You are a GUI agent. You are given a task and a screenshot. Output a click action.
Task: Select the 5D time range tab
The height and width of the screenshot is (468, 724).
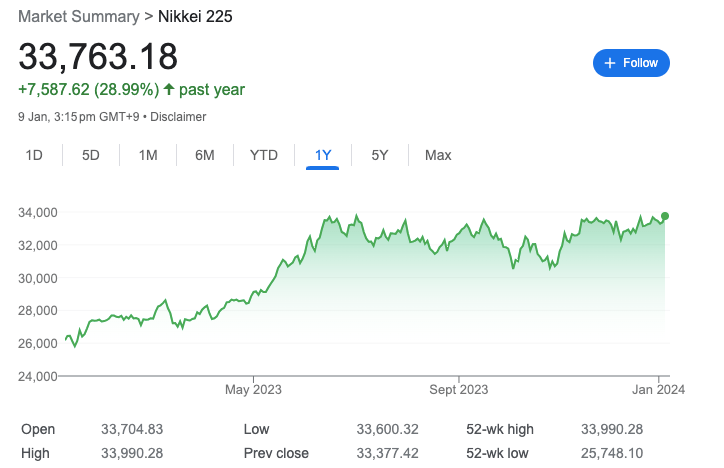90,155
